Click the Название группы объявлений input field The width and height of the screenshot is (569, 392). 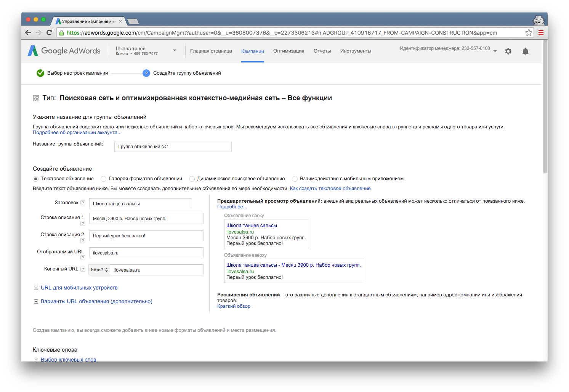(173, 147)
